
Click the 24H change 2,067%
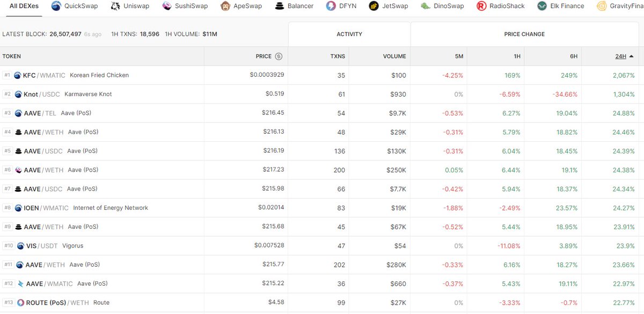tap(623, 75)
